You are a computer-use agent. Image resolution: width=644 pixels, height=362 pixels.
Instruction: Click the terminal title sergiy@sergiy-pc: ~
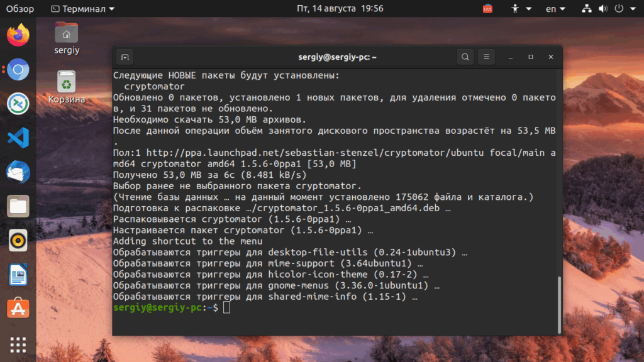click(337, 57)
